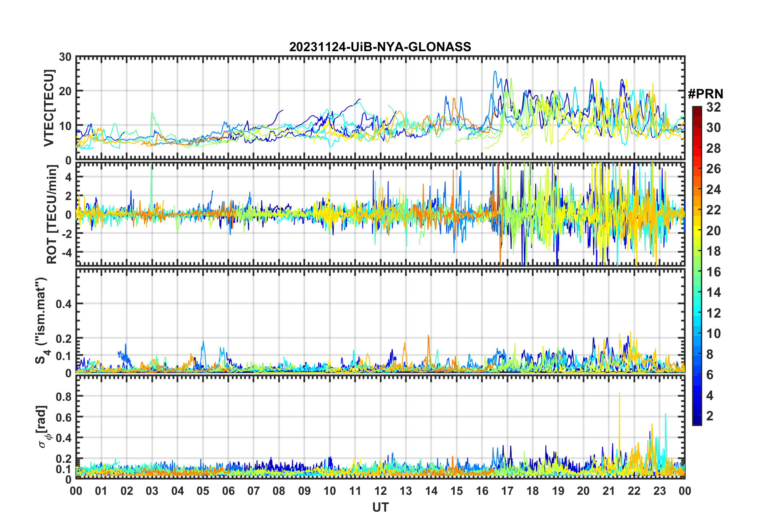
Task: Click the PRN rainbow colorbar
Action: click(697, 266)
